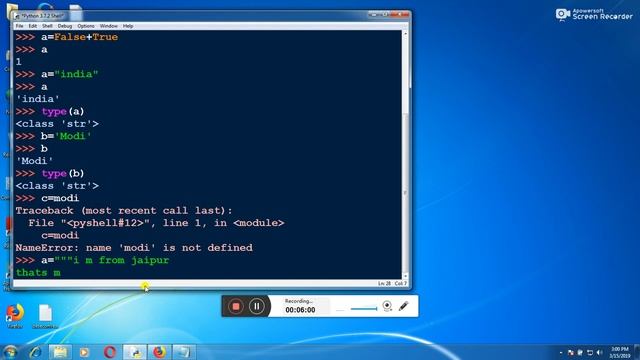The height and width of the screenshot is (360, 640).
Task: Open the Windows Start menu
Action: tap(10, 352)
